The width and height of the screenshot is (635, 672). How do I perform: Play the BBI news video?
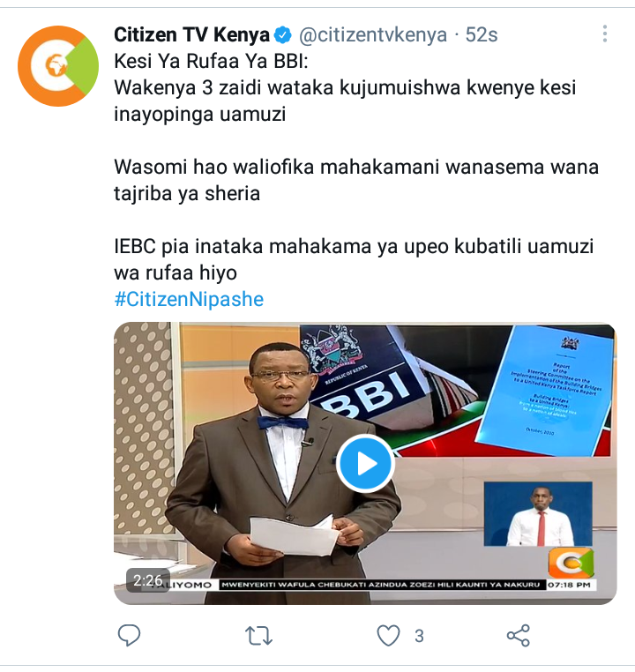(365, 463)
